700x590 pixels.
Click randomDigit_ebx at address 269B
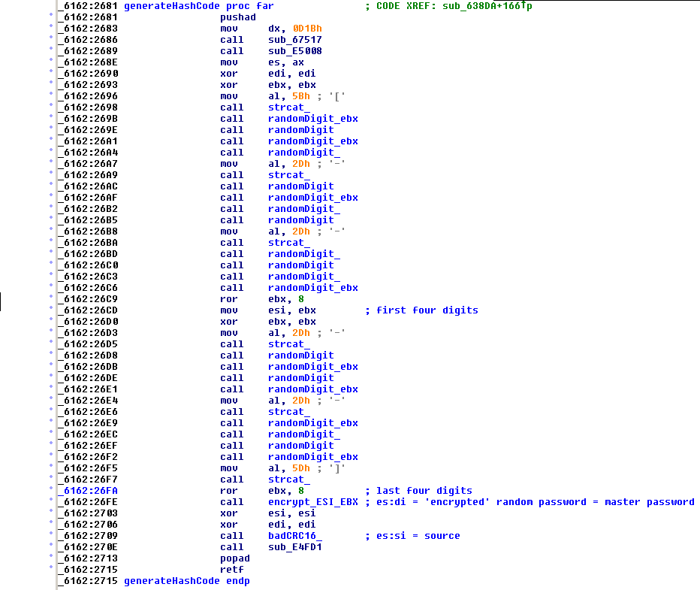coord(313,119)
